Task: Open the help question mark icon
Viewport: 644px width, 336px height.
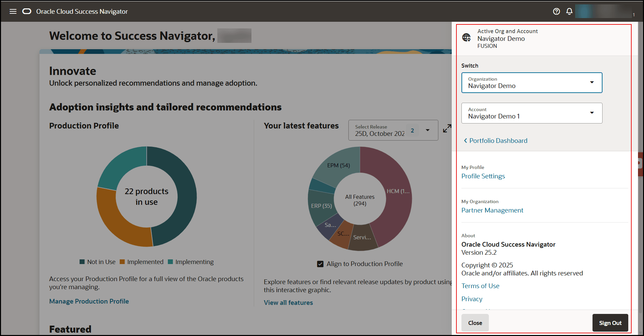Action: (556, 11)
